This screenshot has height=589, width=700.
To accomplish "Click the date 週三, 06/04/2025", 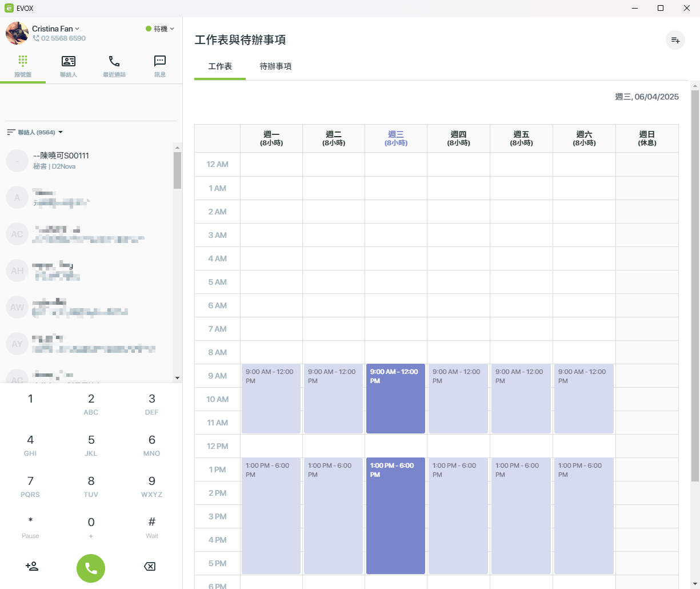I will click(647, 97).
